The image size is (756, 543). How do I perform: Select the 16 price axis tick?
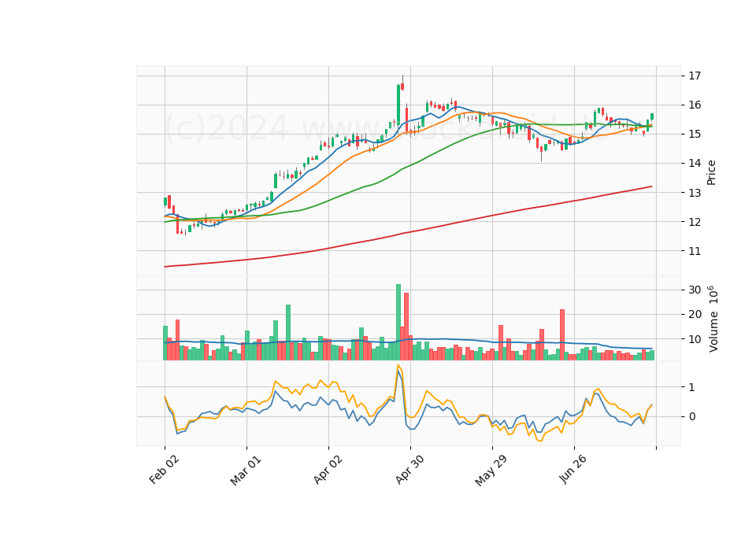click(x=695, y=105)
